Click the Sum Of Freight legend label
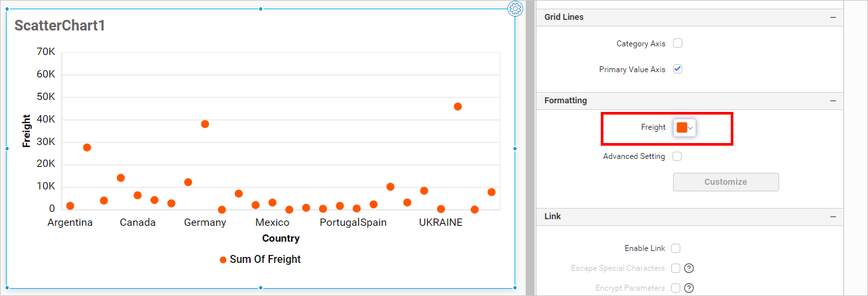Image resolution: width=868 pixels, height=296 pixels. [265, 260]
